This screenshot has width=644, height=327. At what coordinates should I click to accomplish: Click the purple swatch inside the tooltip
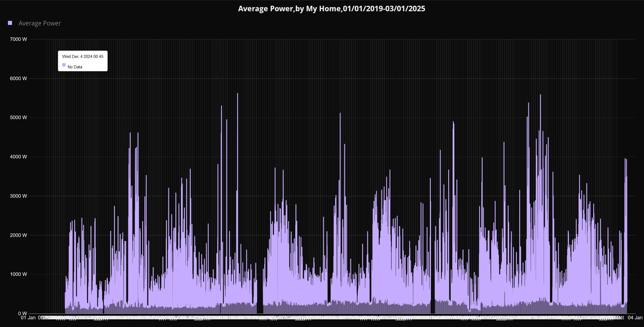point(64,65)
